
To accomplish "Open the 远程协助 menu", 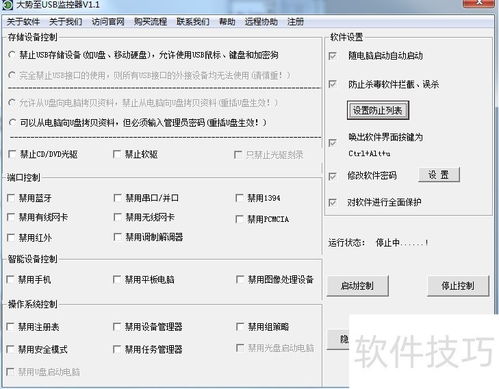I will coord(261,22).
